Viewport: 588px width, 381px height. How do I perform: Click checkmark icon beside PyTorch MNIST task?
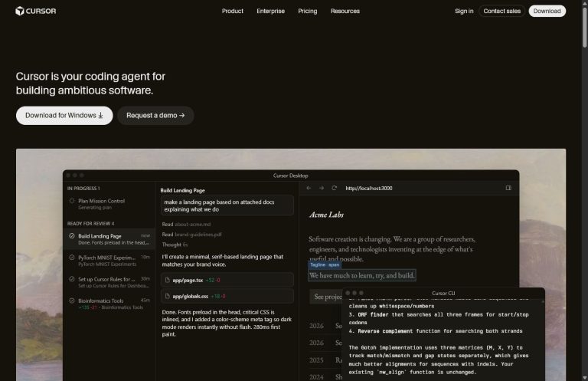tap(72, 258)
